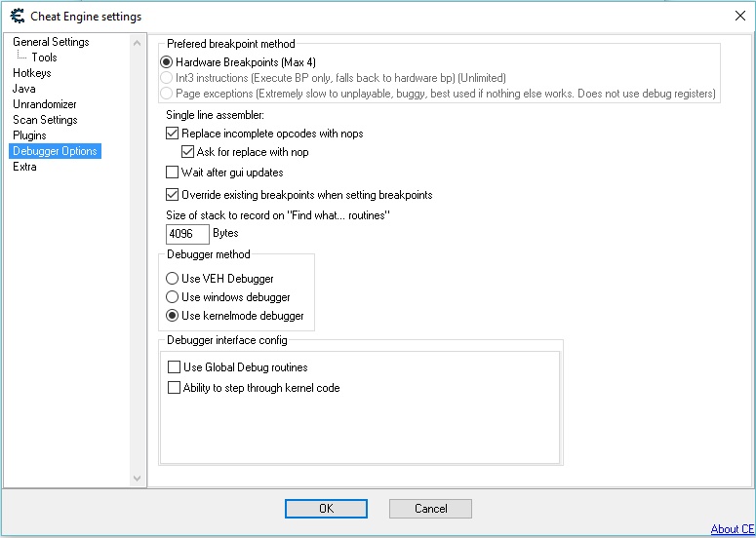Enable Use Global Debug routines

click(x=175, y=367)
